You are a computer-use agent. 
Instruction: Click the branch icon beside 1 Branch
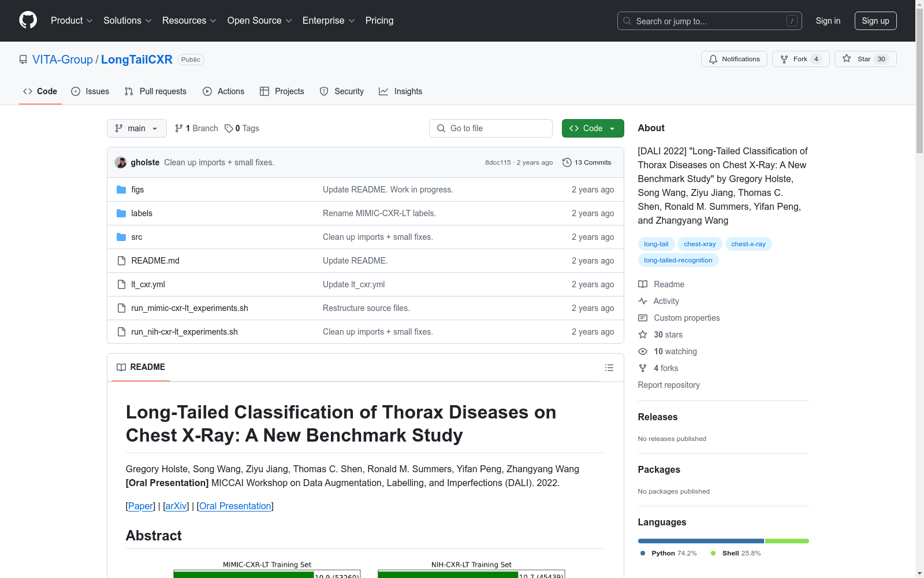179,128
